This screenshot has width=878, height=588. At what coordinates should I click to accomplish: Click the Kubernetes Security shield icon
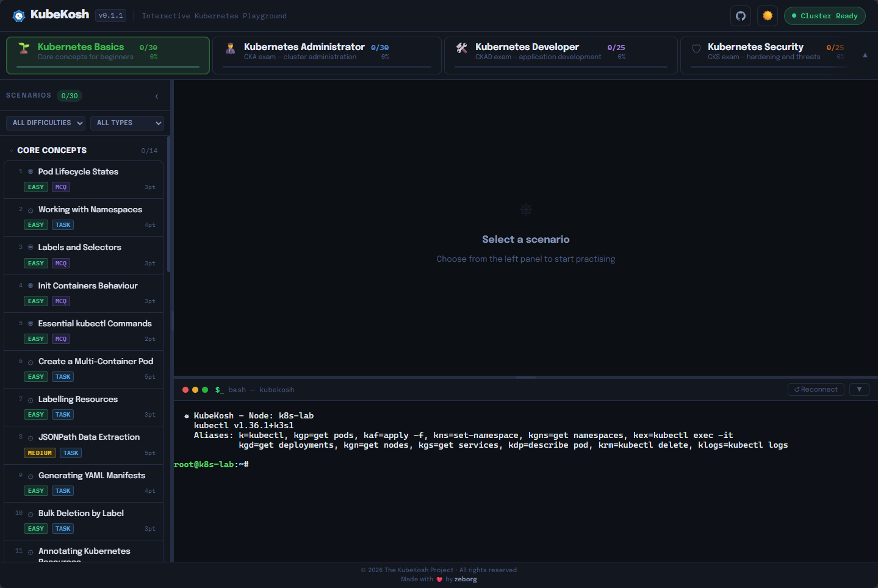coord(696,48)
